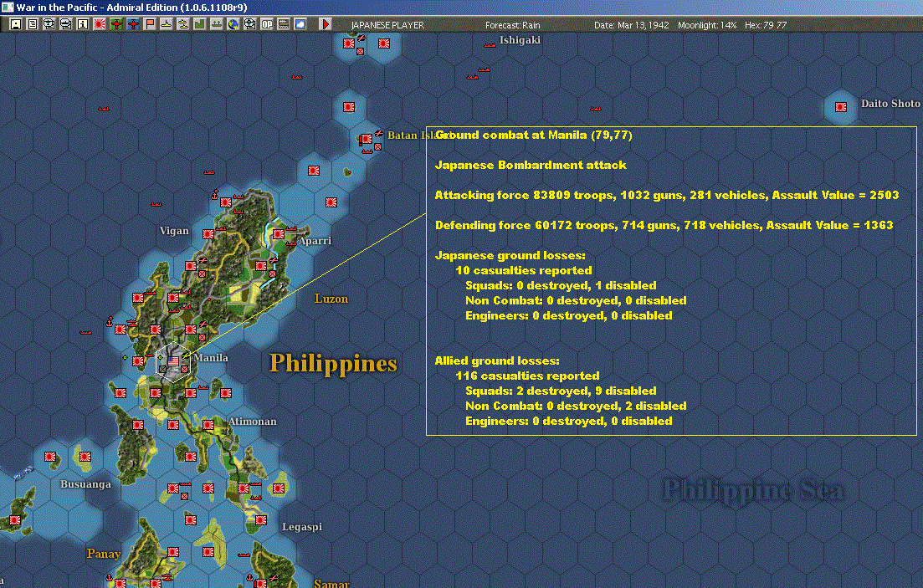923x588 pixels.
Task: Click 'Squads: 2 destroyed, 9 disabled' line
Action: click(561, 391)
